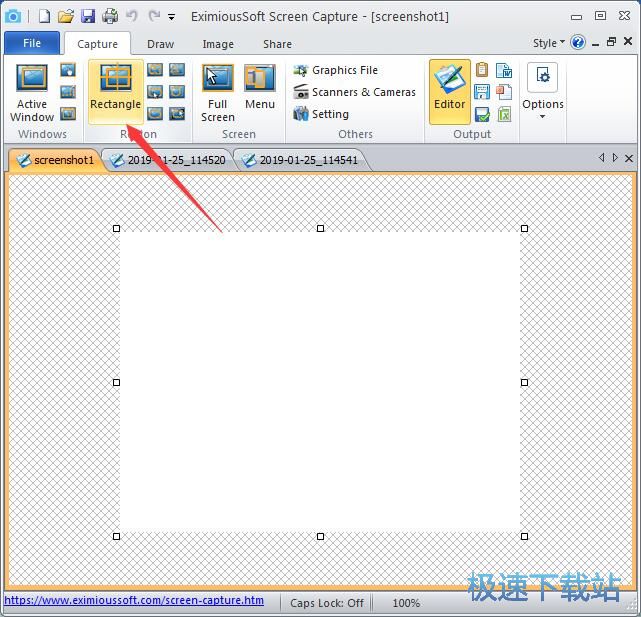This screenshot has width=641, height=617.
Task: Click bottom-left small icon in Region group
Action: click(x=155, y=113)
